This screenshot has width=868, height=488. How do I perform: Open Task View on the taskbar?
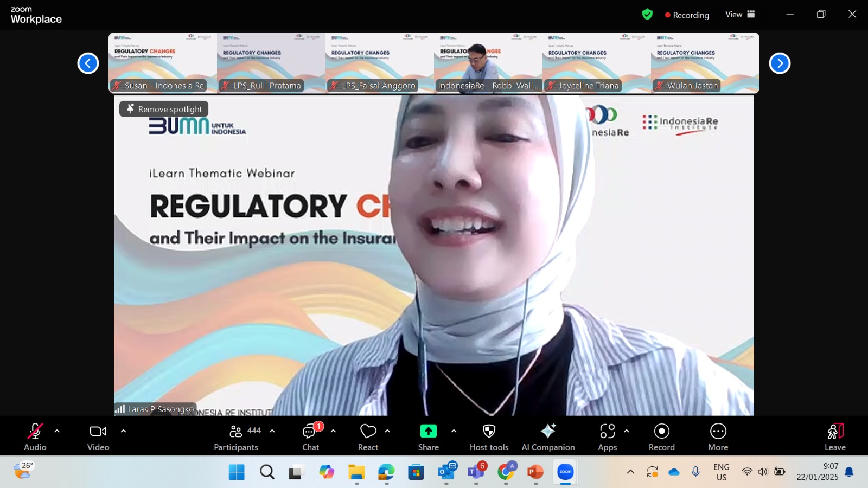tap(296, 472)
